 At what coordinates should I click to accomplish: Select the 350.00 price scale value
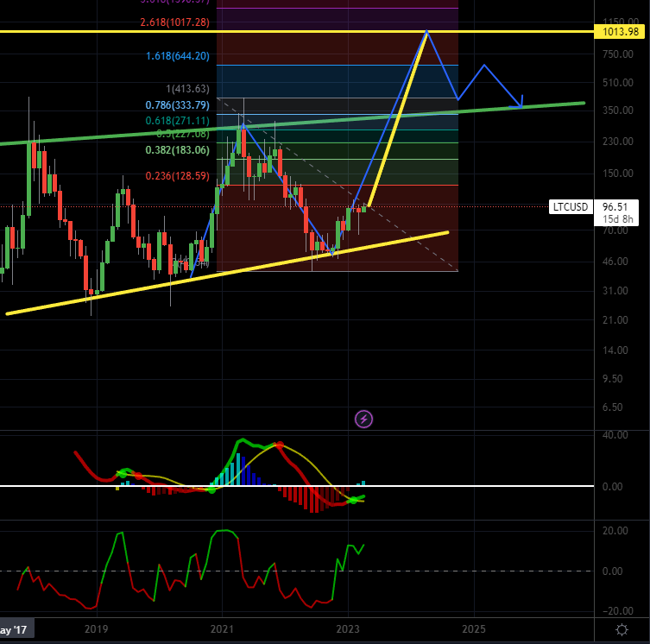[618, 110]
